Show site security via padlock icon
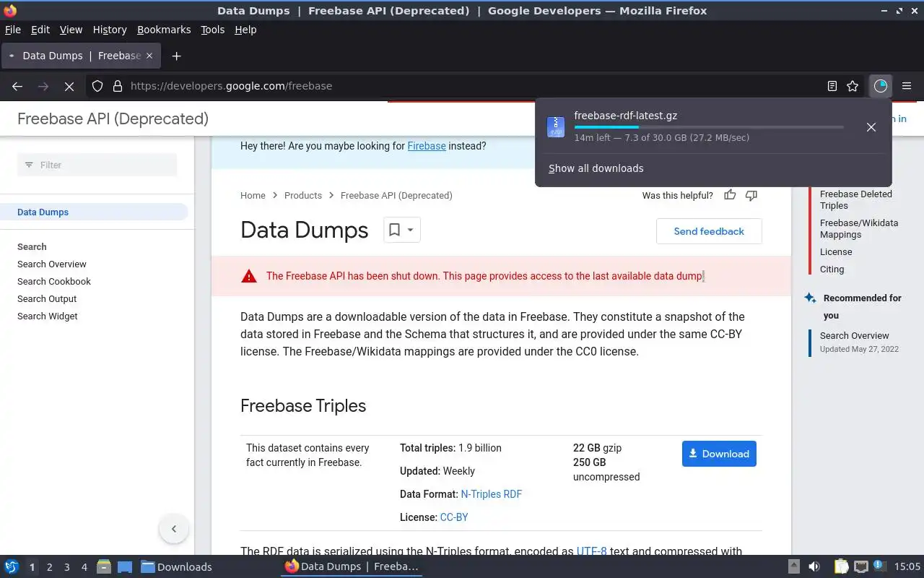924x578 pixels. 118,86
